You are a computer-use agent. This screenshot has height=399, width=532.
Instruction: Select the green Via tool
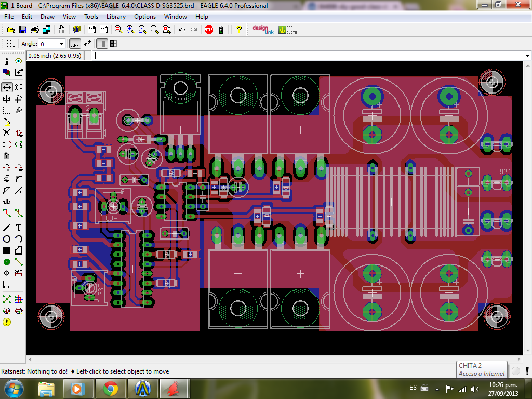click(7, 262)
